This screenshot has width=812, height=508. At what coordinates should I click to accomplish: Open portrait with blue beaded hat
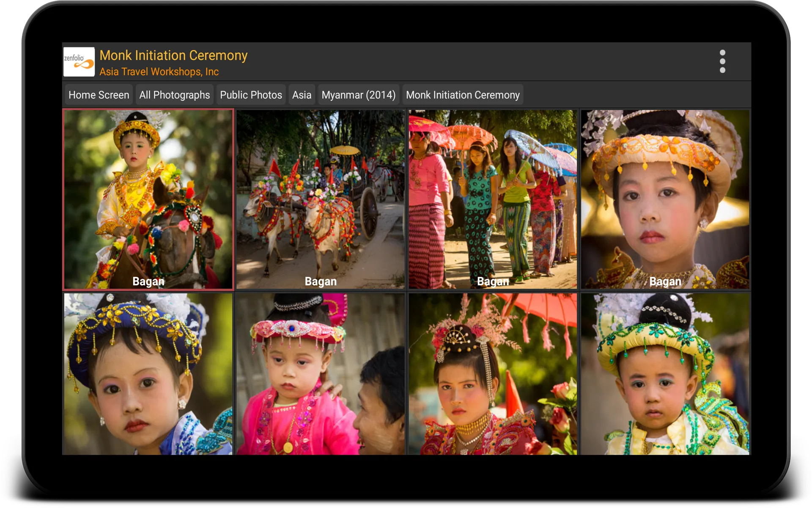tap(148, 374)
